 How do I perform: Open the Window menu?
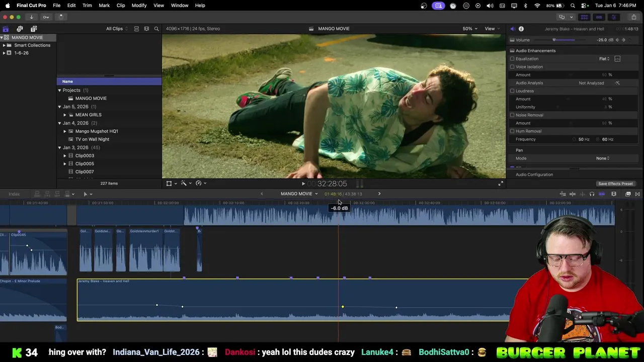point(180,6)
